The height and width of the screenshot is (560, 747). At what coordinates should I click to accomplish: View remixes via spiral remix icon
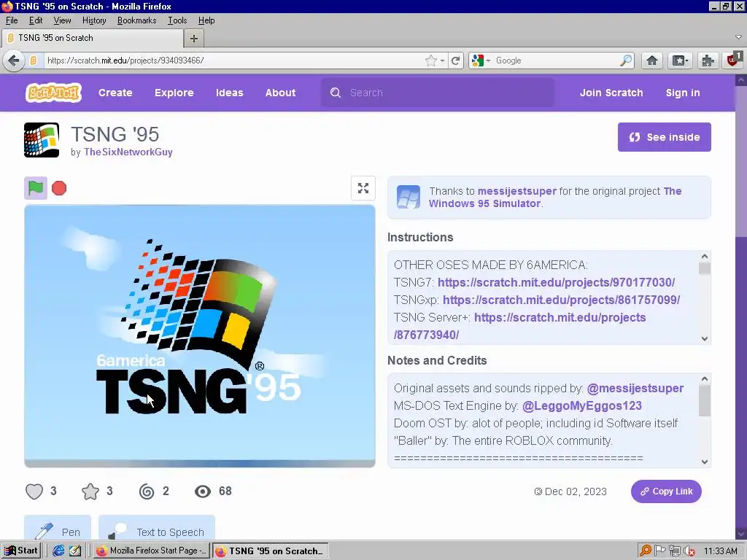click(147, 491)
